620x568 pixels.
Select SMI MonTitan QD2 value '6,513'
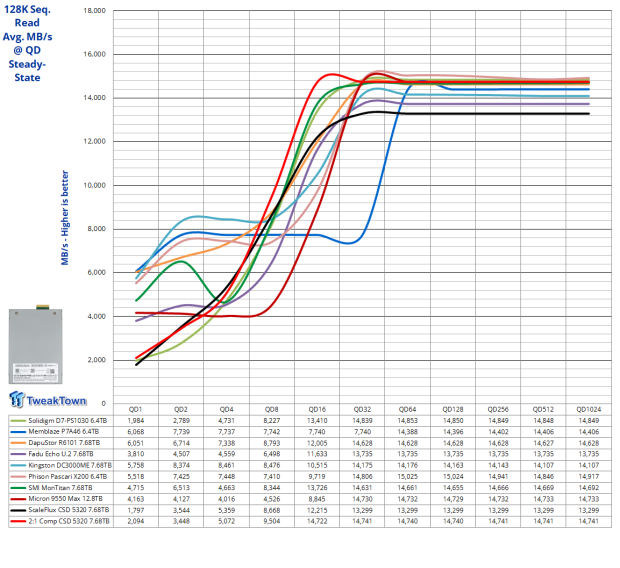point(181,488)
